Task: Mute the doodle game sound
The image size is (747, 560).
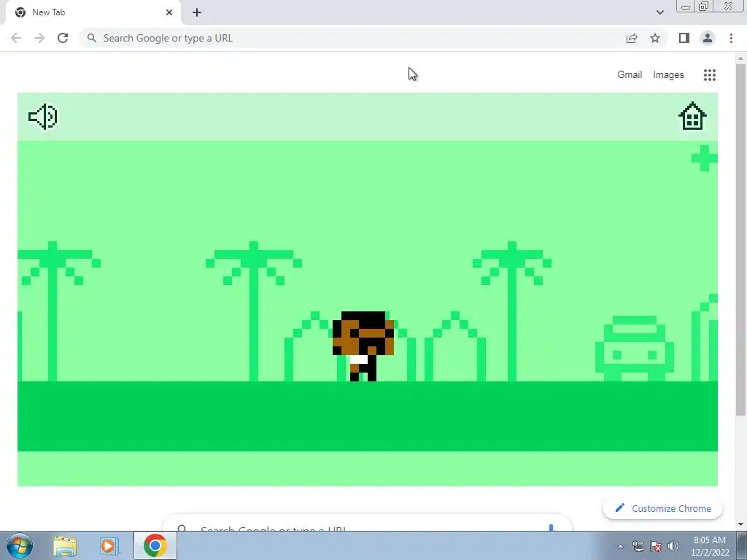Action: tap(43, 117)
